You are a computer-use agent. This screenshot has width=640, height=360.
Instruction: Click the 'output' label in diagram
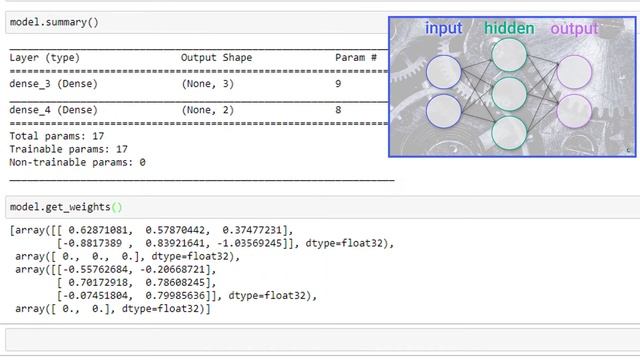[574, 29]
